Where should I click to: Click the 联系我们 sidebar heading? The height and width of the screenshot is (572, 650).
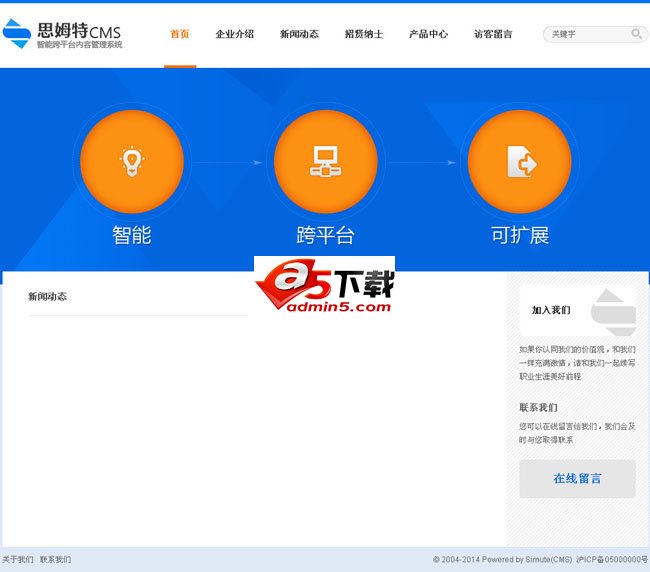[538, 407]
